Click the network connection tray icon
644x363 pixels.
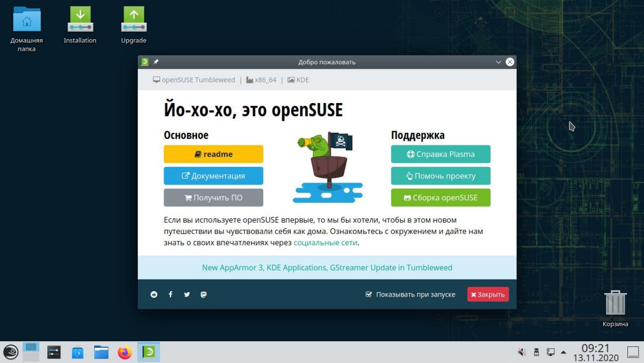pos(551,352)
